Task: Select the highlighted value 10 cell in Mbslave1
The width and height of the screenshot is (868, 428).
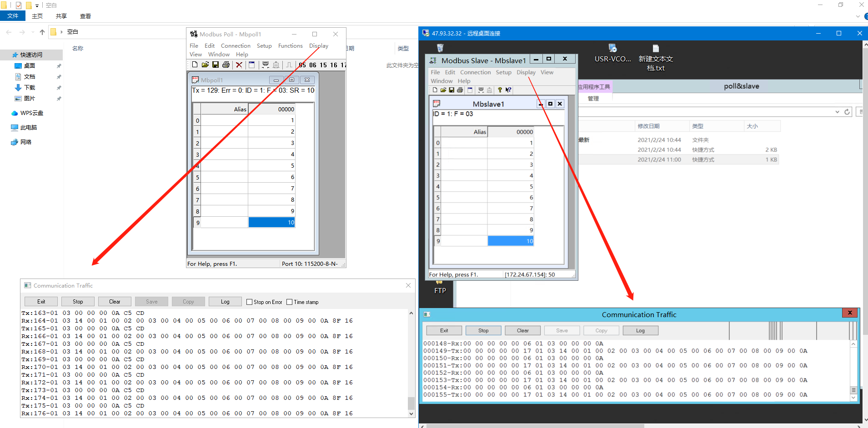Action: [x=510, y=241]
